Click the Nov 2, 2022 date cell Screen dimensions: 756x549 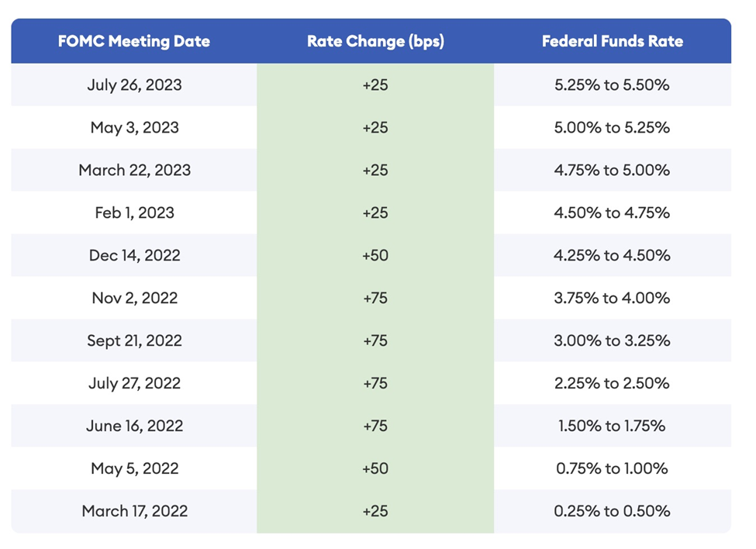[134, 298]
